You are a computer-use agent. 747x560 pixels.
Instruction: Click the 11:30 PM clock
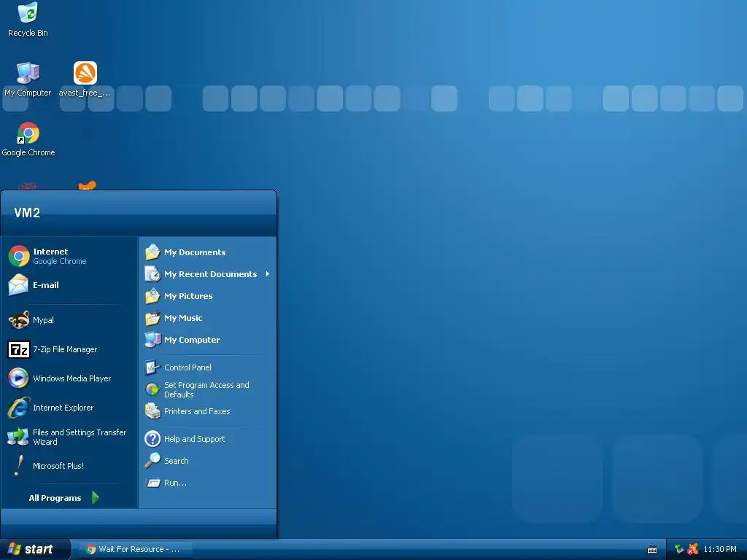[x=720, y=549]
